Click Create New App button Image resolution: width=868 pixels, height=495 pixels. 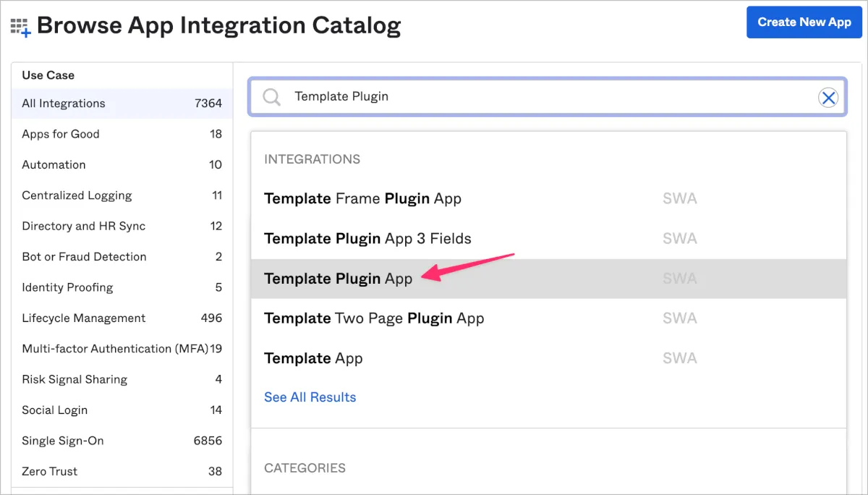(804, 22)
